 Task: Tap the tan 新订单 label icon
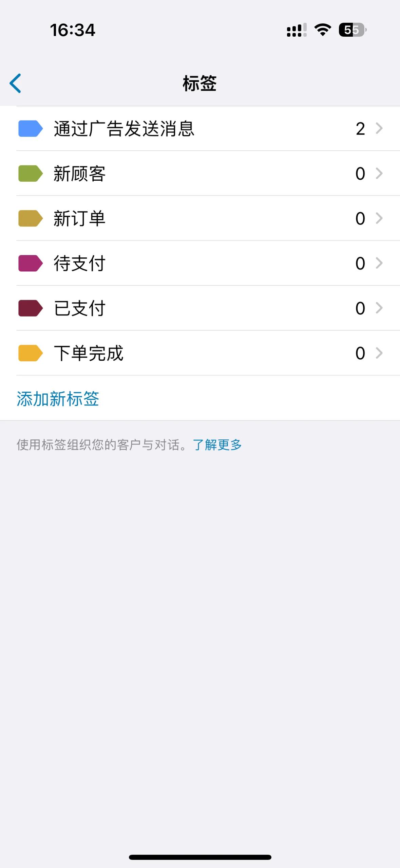pos(30,218)
